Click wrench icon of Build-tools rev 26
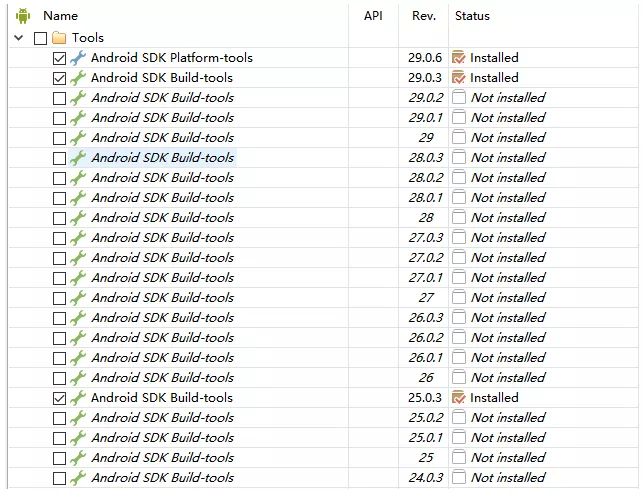Image resolution: width=643 pixels, height=493 pixels. pyautogui.click(x=78, y=378)
